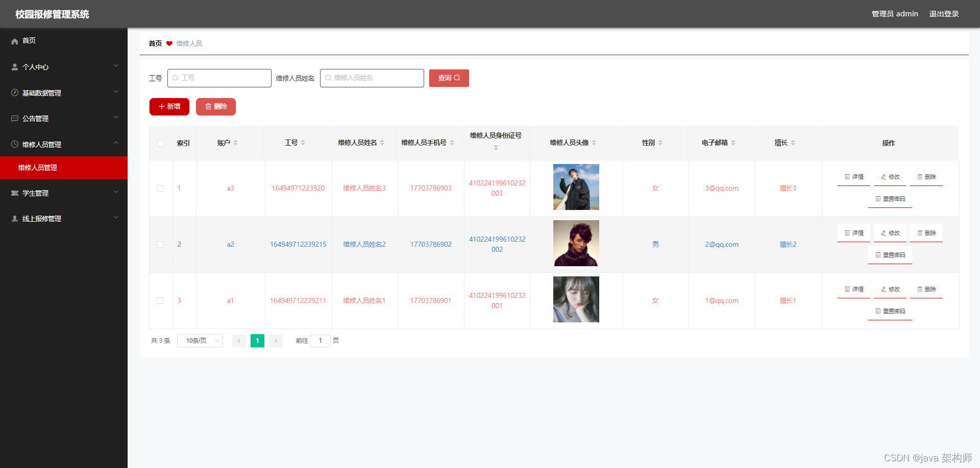Sort by 擅长 column arrows

tap(793, 143)
